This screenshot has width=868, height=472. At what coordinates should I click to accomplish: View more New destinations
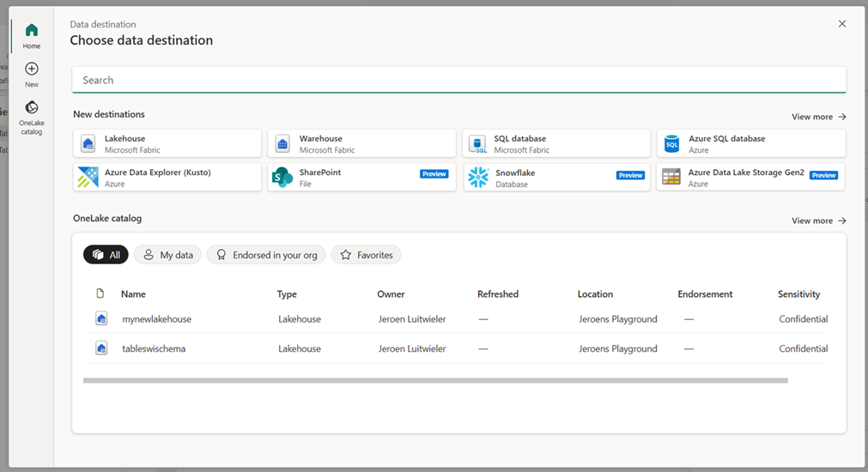coord(818,117)
